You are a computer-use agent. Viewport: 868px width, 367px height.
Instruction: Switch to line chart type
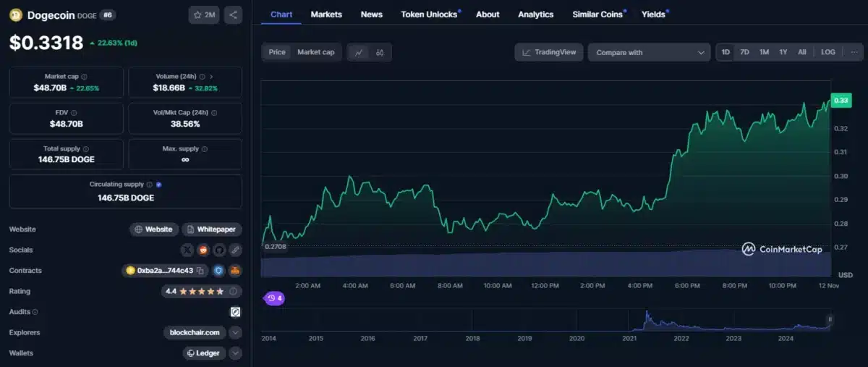pos(359,52)
